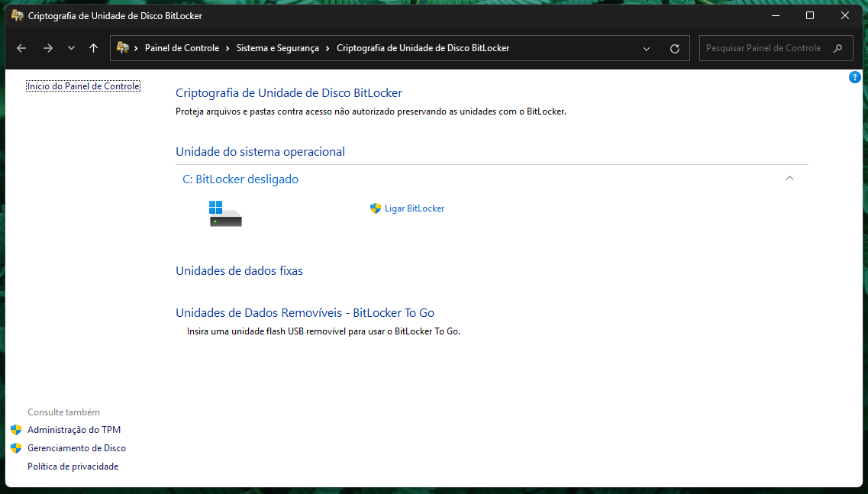Expand address bar history dropdown

[646, 49]
